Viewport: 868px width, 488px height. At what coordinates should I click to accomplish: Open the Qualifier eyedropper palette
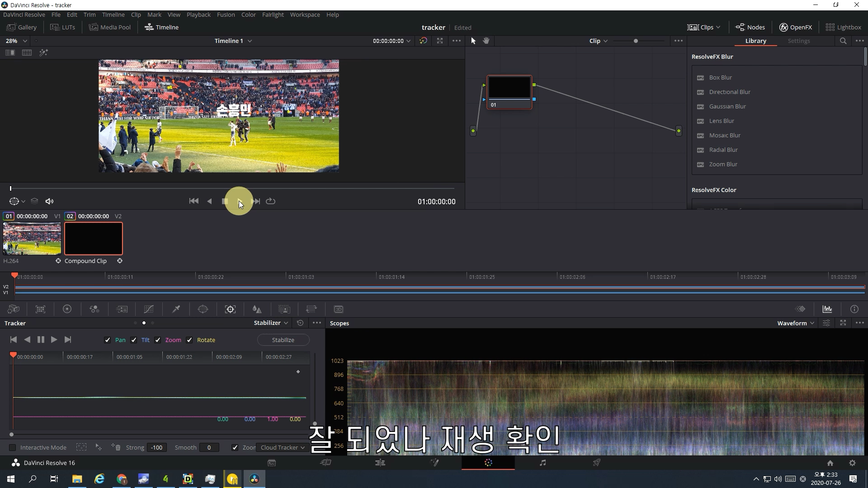(176, 309)
